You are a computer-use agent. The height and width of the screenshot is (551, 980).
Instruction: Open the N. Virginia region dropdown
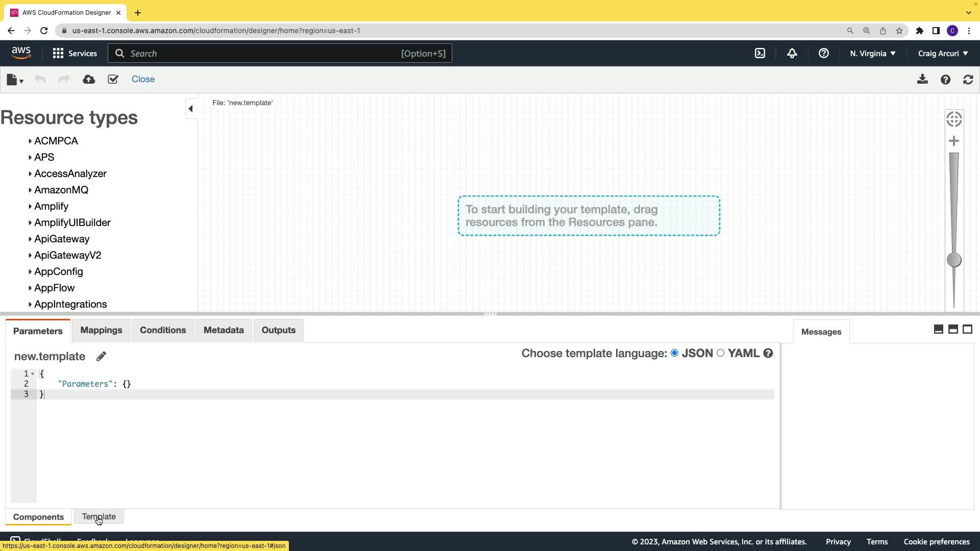click(872, 54)
